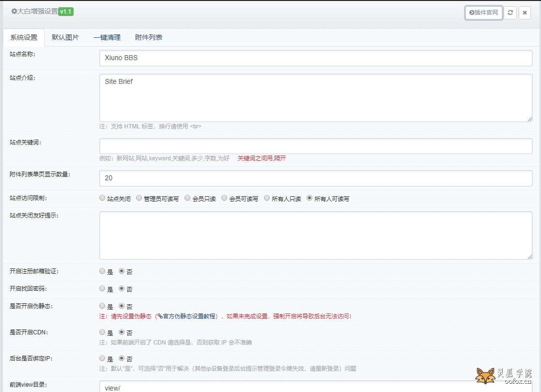The height and width of the screenshot is (392, 541).
Task: Click the 站点名称 input field
Action: (x=316, y=58)
